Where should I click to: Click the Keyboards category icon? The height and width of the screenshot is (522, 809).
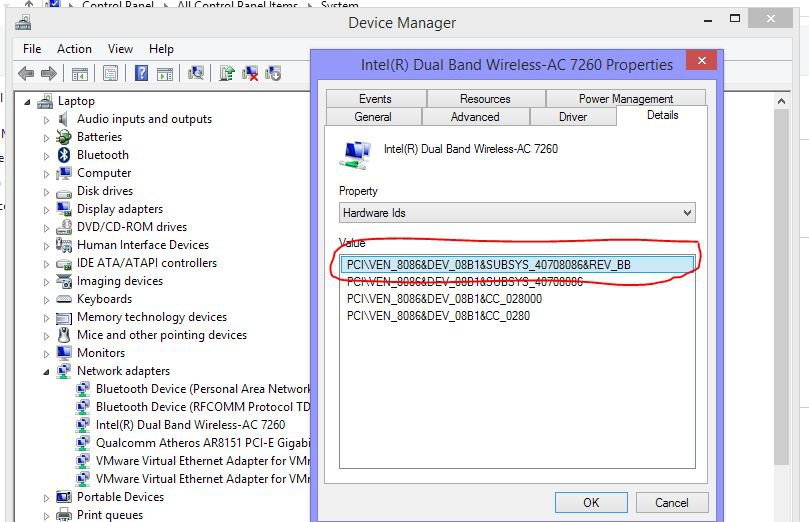pyautogui.click(x=64, y=299)
